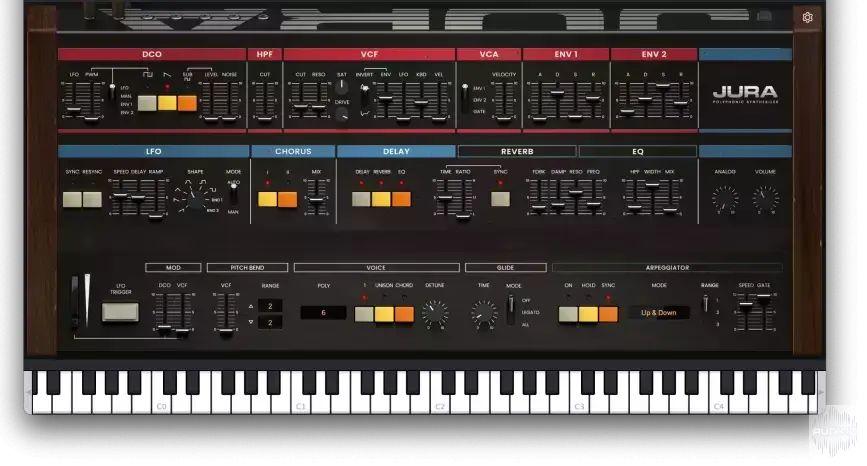Toggle the LFO SYNC button
Screen dimensions: 867x466
[x=72, y=200]
